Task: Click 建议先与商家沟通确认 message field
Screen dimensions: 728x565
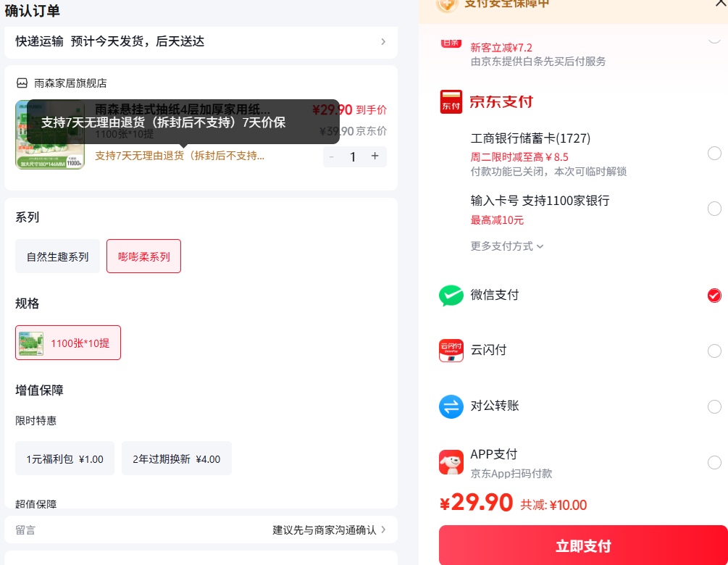Action: coord(325,530)
